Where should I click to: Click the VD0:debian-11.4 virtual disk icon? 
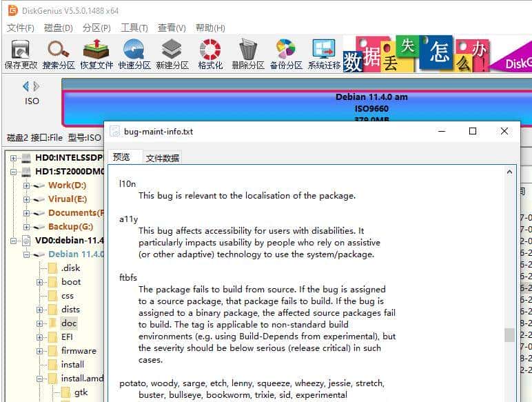tap(26, 241)
